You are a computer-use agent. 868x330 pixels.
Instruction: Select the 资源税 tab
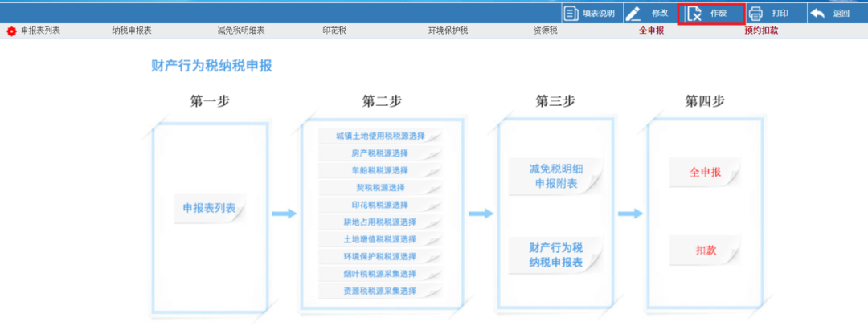(x=545, y=31)
